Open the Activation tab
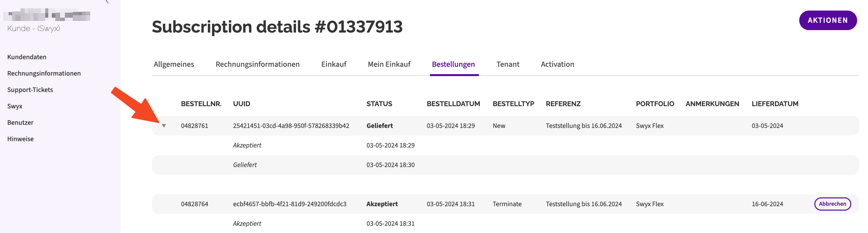 (557, 64)
